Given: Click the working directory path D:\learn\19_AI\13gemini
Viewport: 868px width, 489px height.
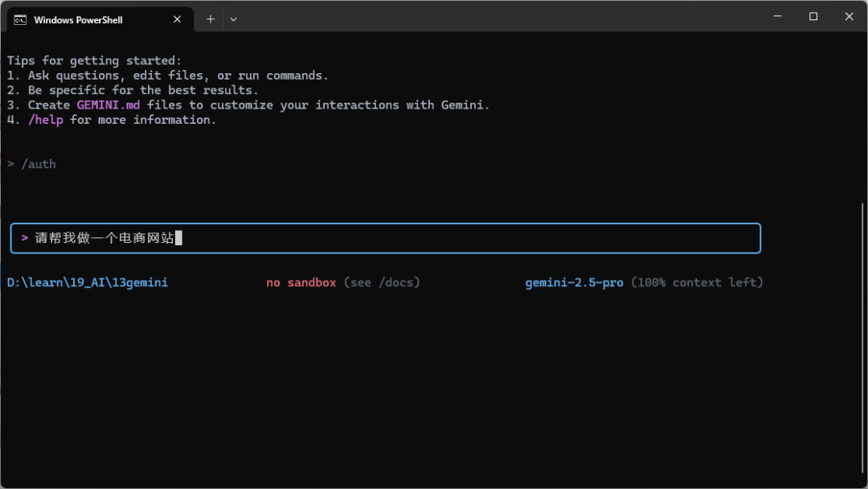Looking at the screenshot, I should pos(88,282).
